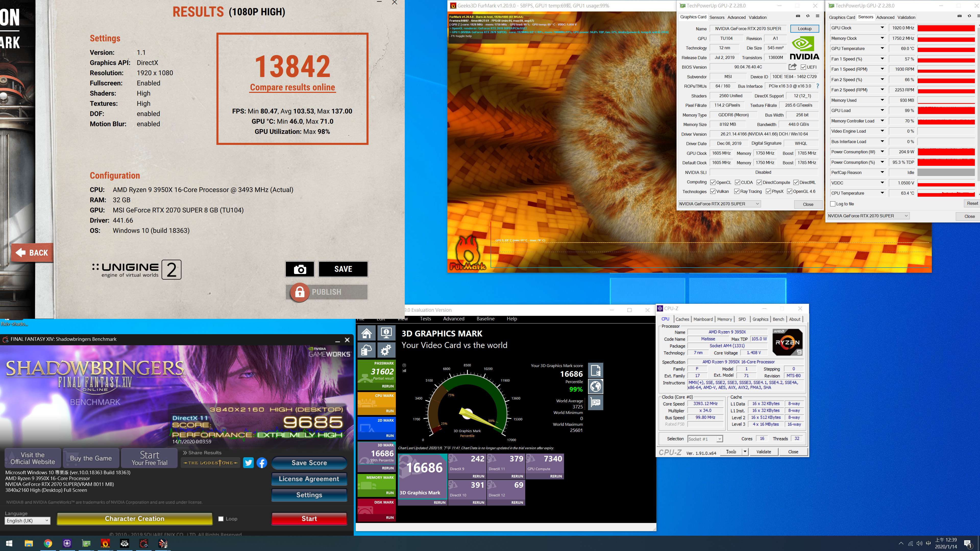This screenshot has width=980, height=551.
Task: Click Compare results online link
Action: (292, 87)
